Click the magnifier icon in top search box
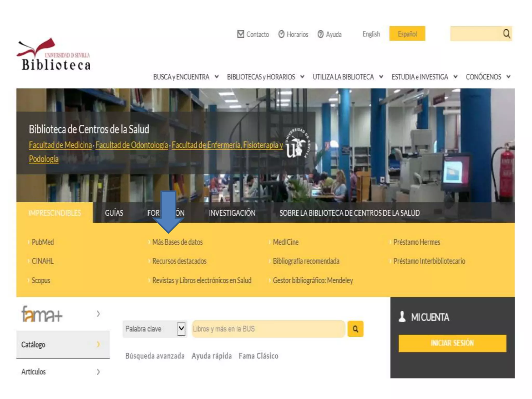 click(507, 34)
